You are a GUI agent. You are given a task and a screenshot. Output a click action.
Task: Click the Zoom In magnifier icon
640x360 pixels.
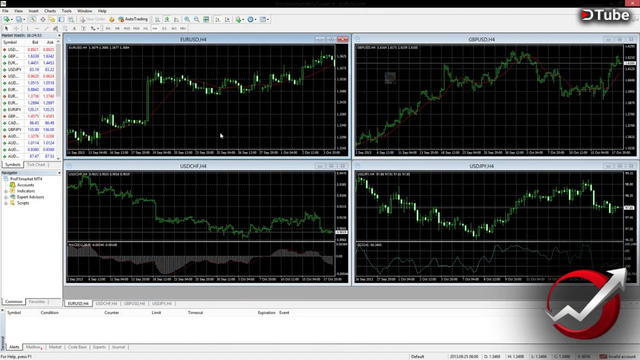pos(187,19)
